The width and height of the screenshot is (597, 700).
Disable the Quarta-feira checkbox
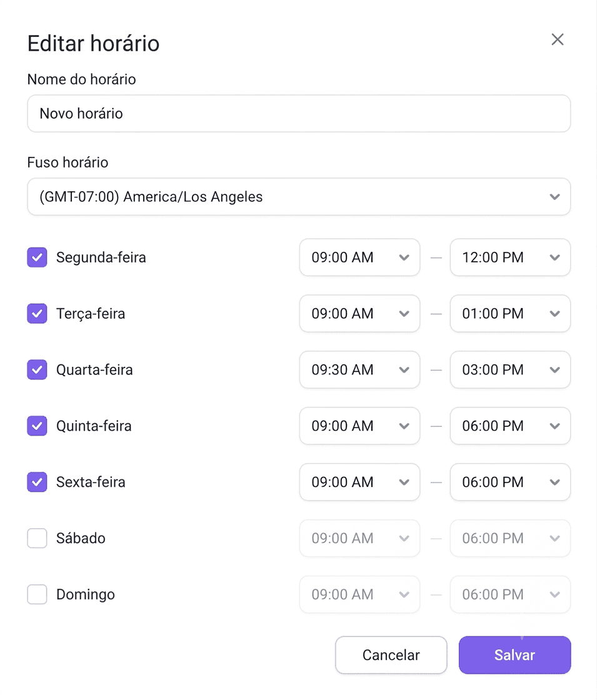coord(37,370)
